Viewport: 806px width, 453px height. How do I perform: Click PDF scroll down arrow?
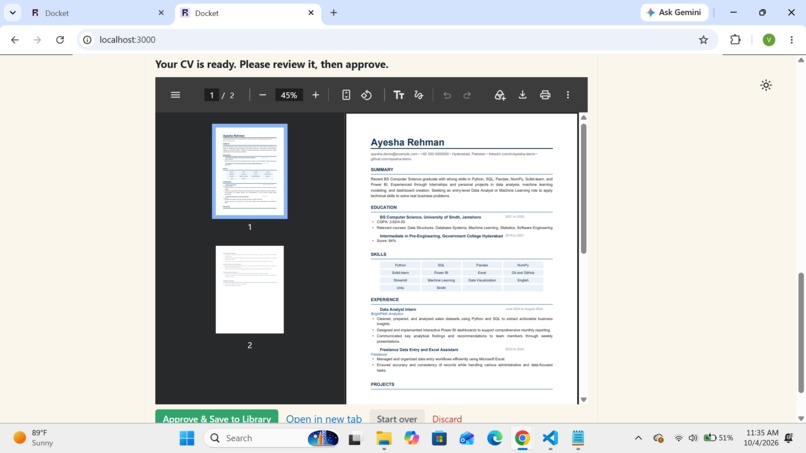(x=583, y=400)
